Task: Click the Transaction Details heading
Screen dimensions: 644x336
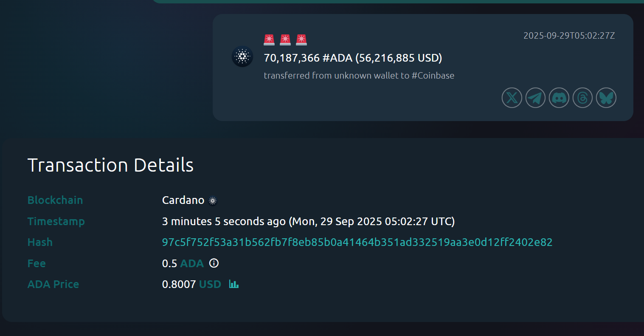Action: (110, 165)
